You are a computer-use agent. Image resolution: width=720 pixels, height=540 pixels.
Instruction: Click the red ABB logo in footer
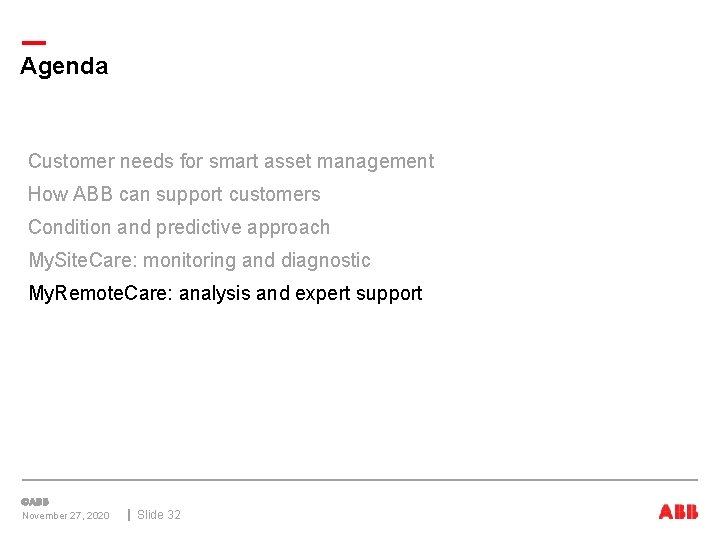click(x=678, y=512)
